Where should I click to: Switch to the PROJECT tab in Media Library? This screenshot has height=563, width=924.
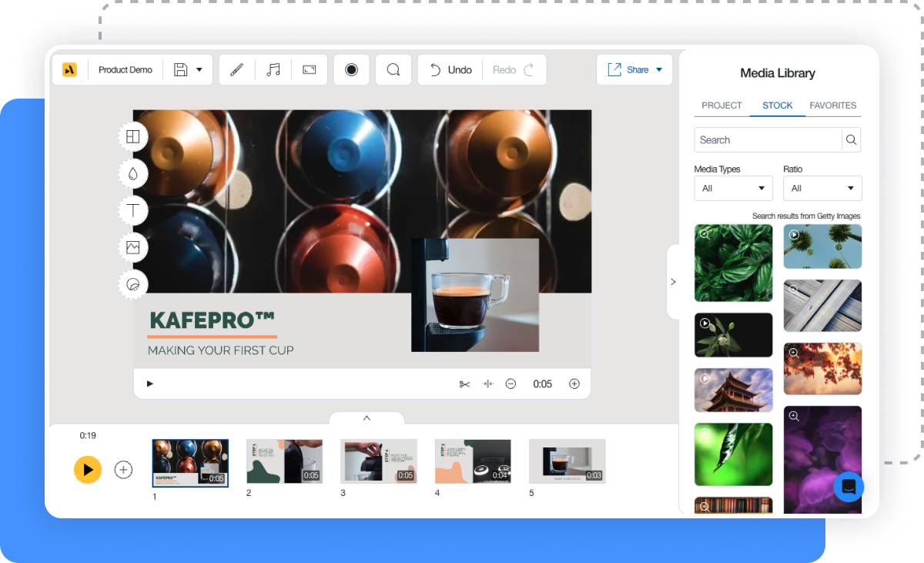721,106
